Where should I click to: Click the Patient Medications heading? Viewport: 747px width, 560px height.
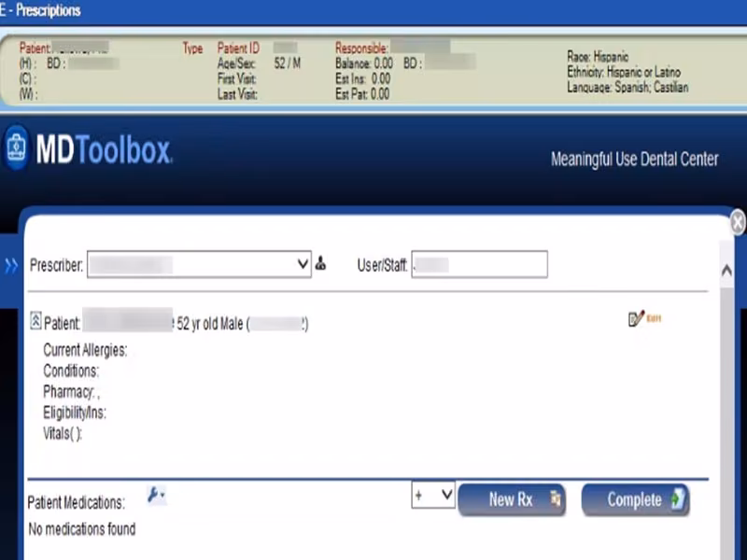tap(77, 502)
